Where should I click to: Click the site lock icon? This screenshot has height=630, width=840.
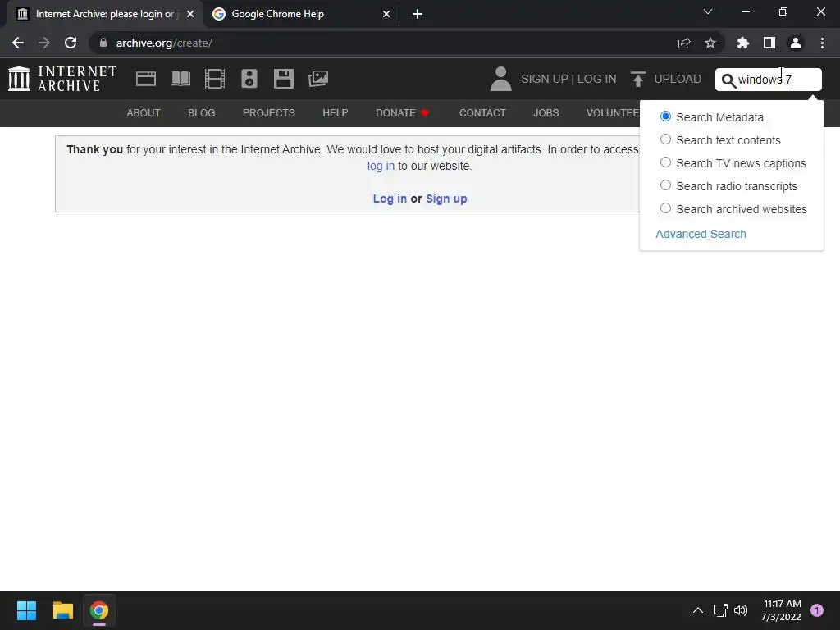pos(103,43)
